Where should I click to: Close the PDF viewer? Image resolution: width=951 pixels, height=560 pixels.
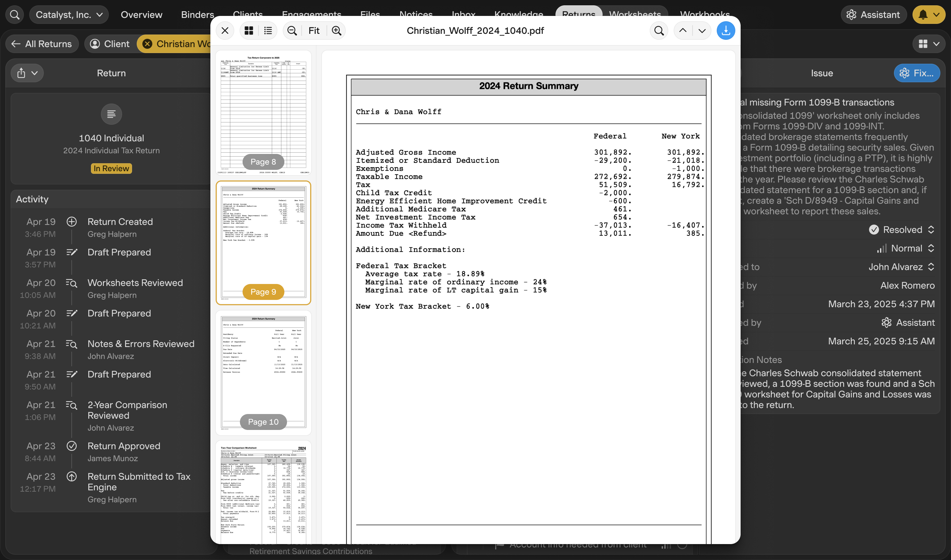[225, 31]
